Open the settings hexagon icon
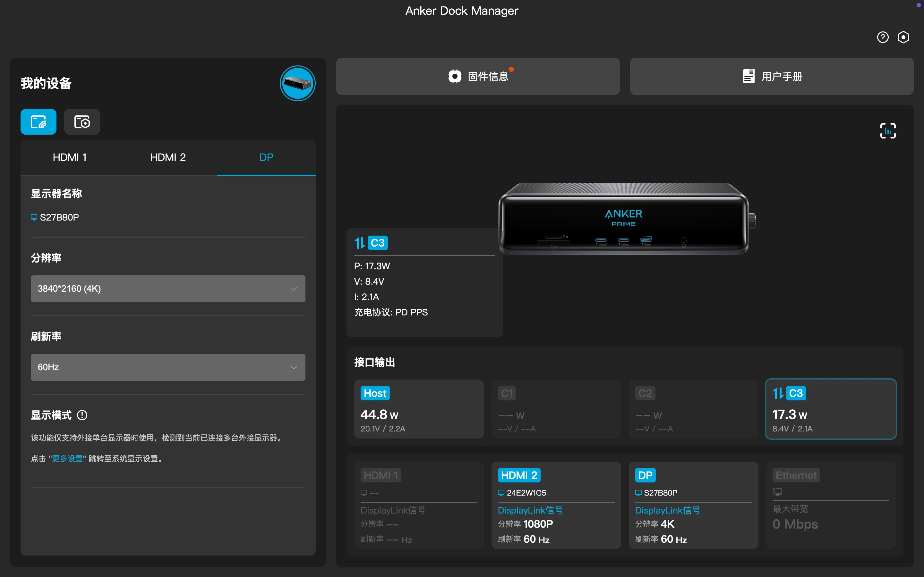This screenshot has height=577, width=924. (x=903, y=37)
